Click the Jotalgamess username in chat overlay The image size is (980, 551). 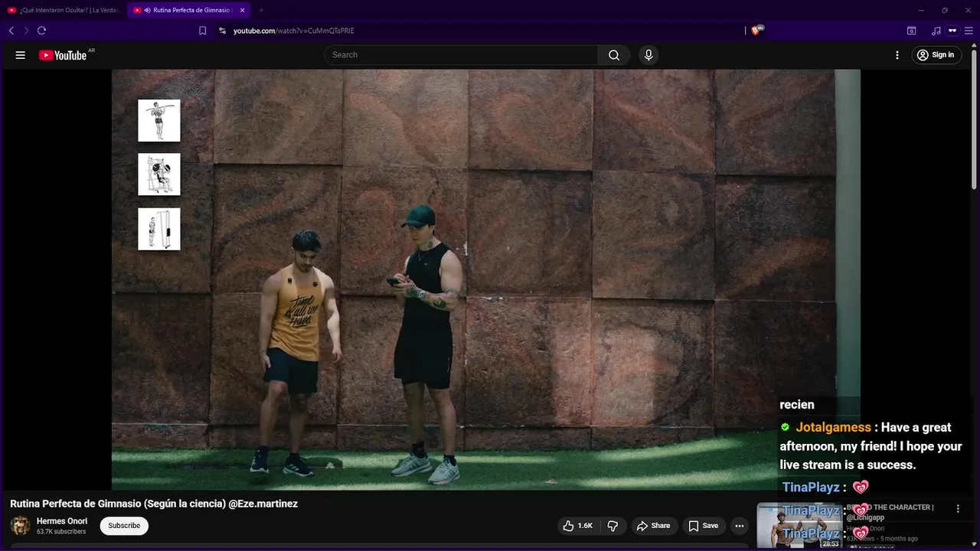833,428
